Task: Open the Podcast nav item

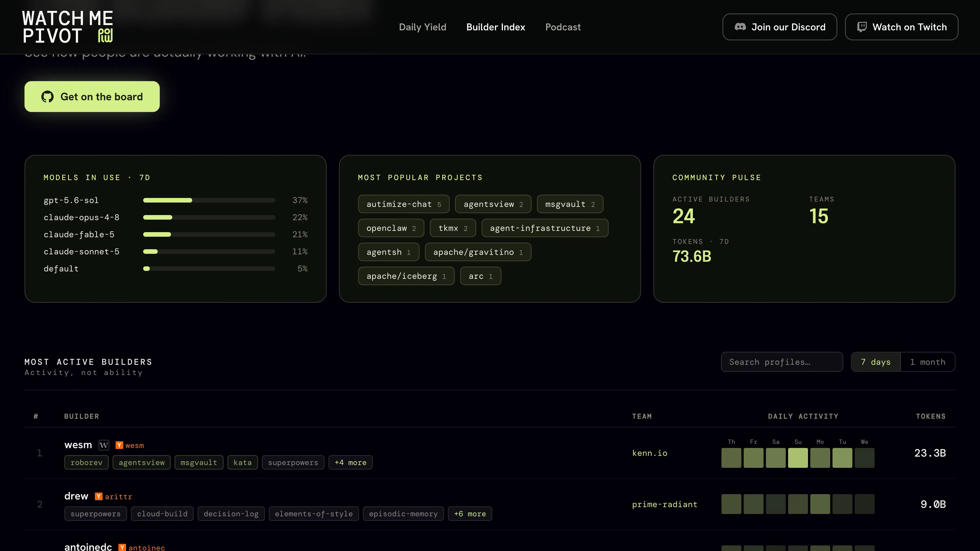Action: point(563,27)
